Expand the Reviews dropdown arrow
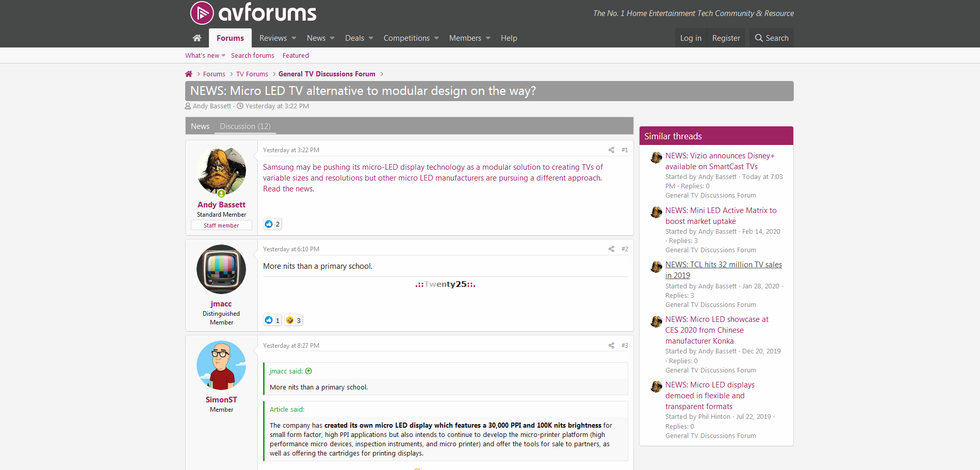980x470 pixels. (294, 38)
